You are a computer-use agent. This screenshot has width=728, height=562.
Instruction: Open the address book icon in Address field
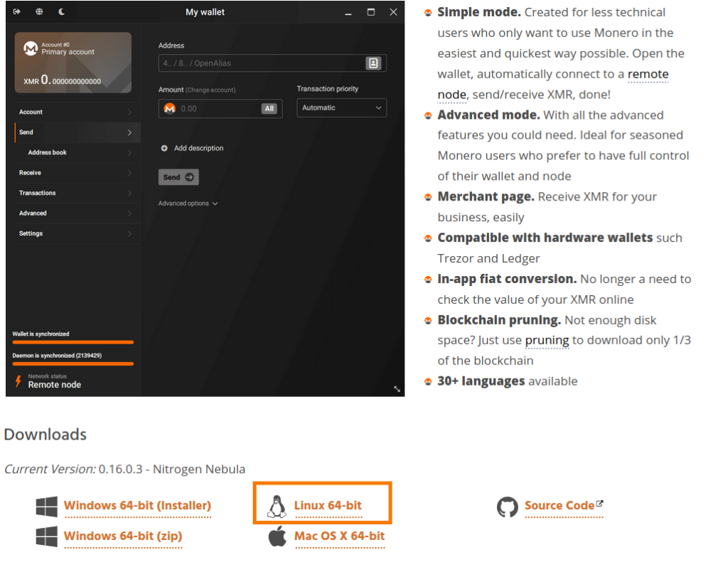[x=373, y=63]
